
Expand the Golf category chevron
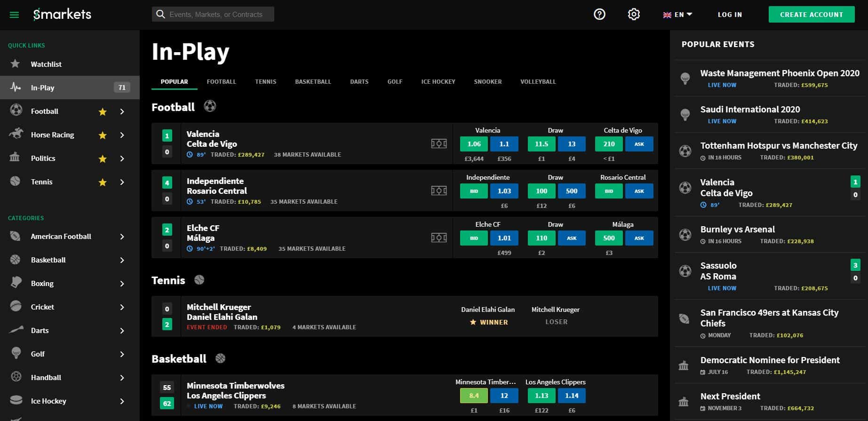coord(122,354)
